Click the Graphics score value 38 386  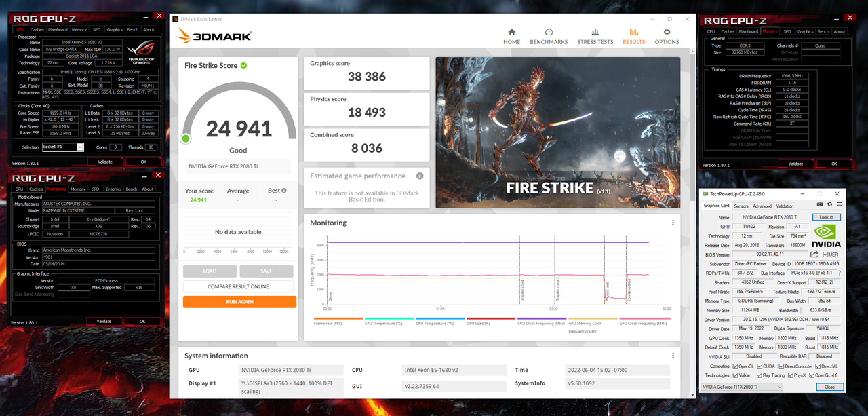[367, 77]
